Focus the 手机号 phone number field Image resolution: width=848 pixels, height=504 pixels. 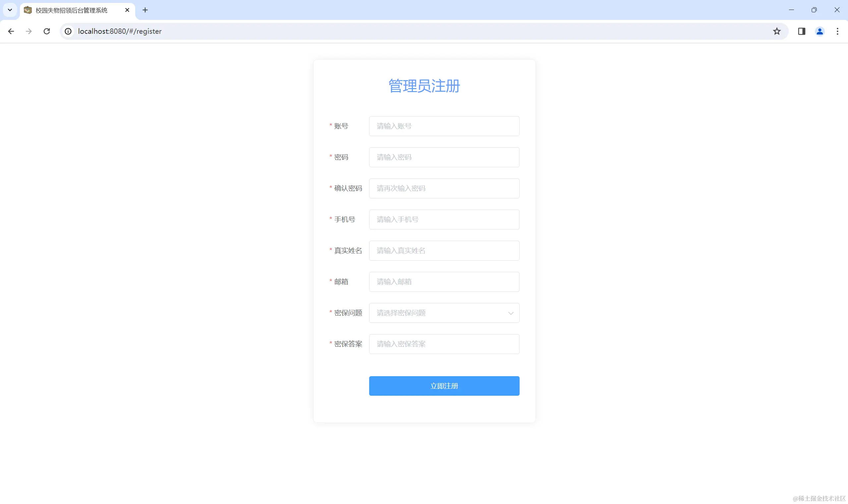pos(444,220)
